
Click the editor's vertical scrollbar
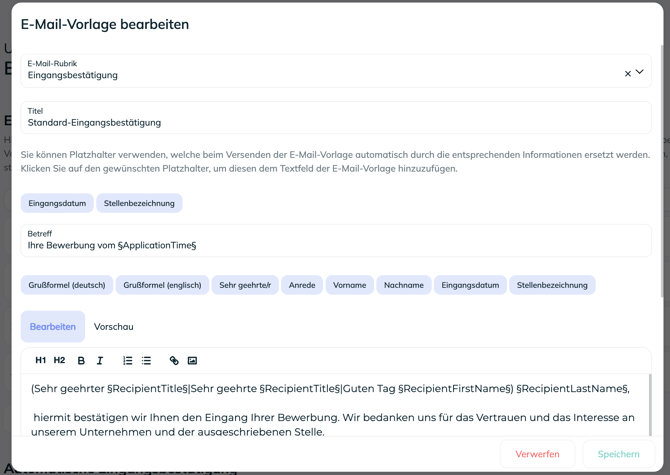point(650,405)
